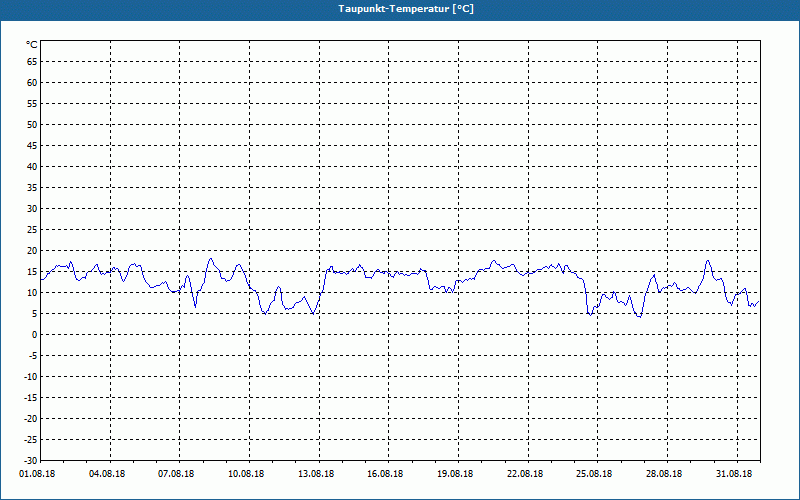Click the -20 value on the y-axis
The image size is (800, 500).
point(31,418)
